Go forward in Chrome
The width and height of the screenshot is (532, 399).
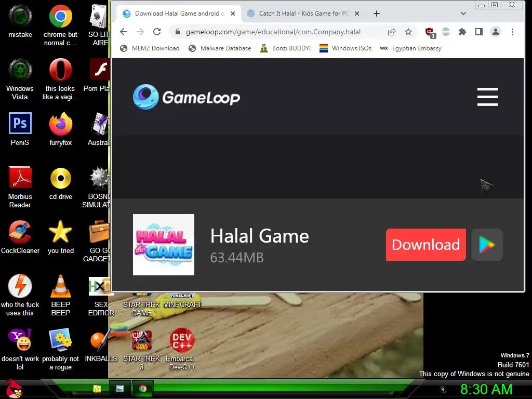(x=140, y=32)
